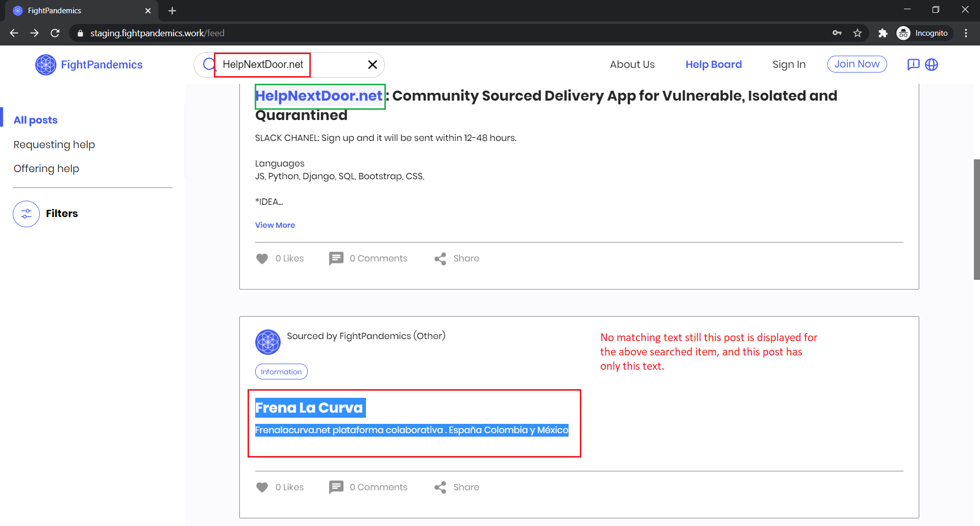Select the FightPandemics browser tab

82,11
